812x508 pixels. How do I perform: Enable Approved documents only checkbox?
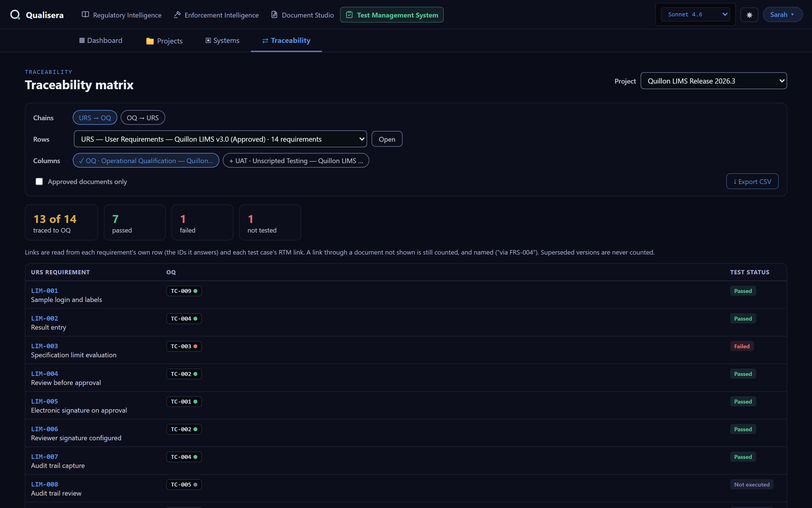coord(39,181)
